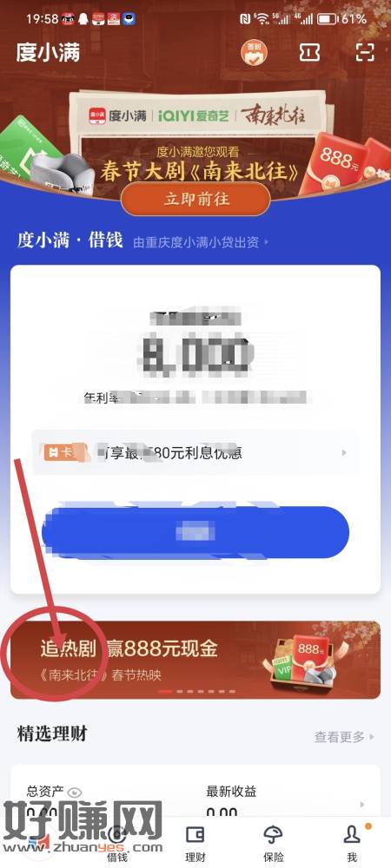Tap the 追热剧 赢888元现金 banner
The width and height of the screenshot is (391, 868).
[195, 660]
